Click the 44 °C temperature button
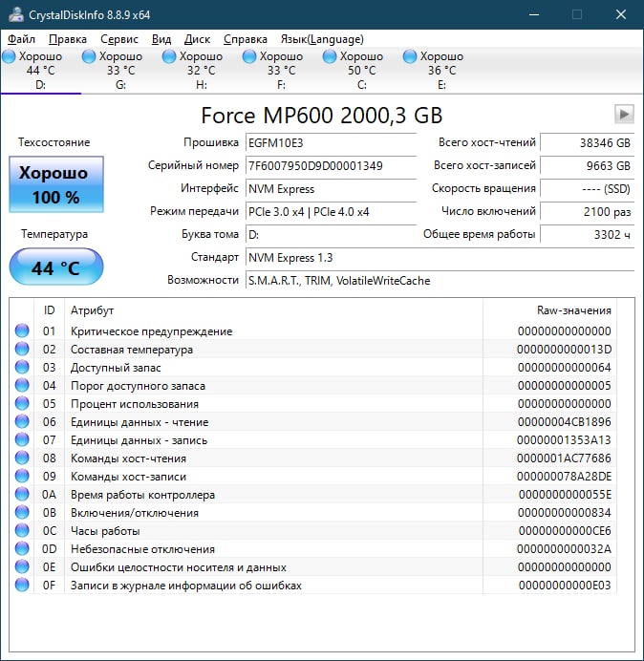This screenshot has height=661, width=644. [x=56, y=267]
